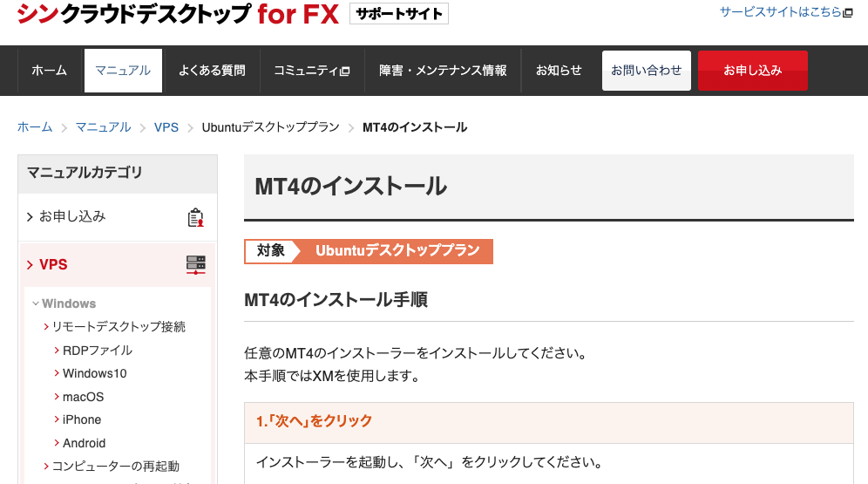Screen dimensions: 868x484
Task: Select the お知らせ menu item
Action: pos(559,71)
